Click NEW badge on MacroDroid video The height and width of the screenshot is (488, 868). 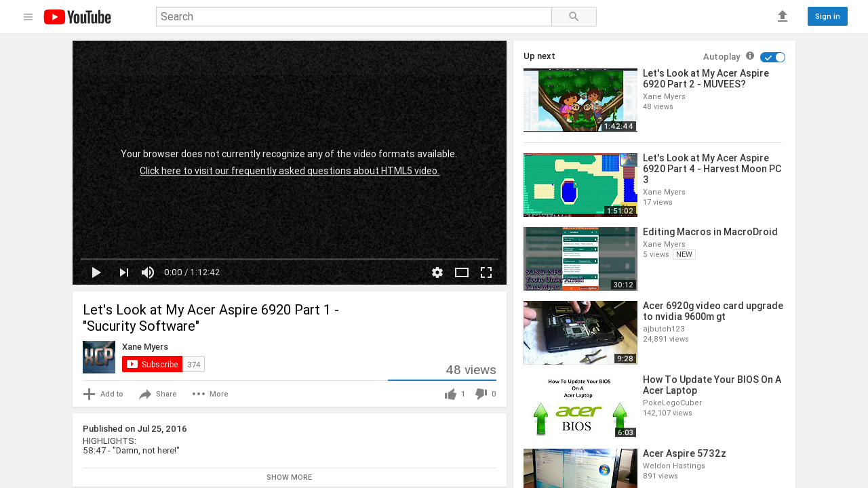tap(684, 255)
